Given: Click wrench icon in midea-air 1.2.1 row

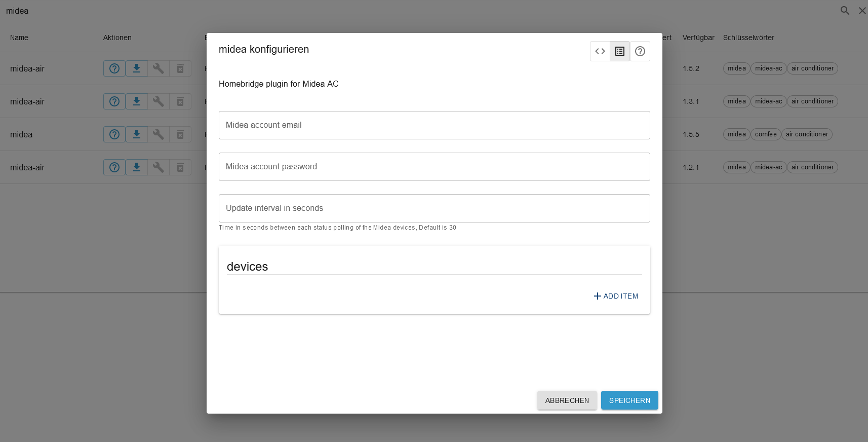Looking at the screenshot, I should [x=159, y=167].
